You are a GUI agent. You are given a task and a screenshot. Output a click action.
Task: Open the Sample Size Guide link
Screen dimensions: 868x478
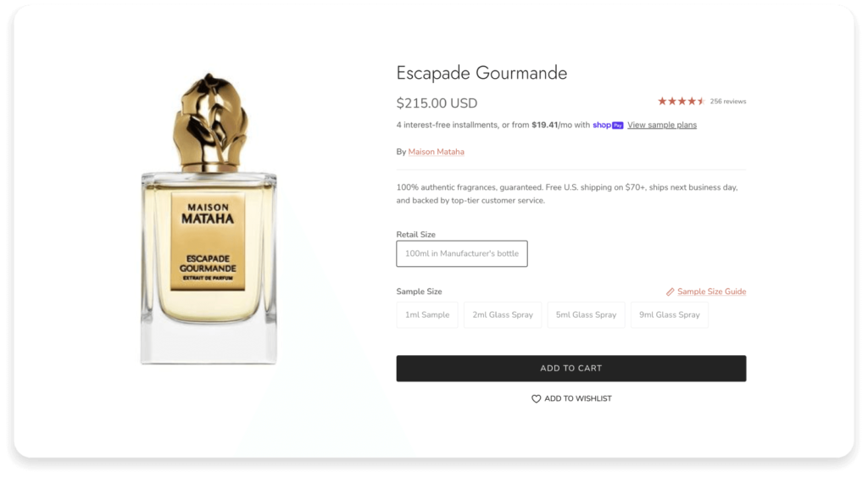[x=711, y=292]
